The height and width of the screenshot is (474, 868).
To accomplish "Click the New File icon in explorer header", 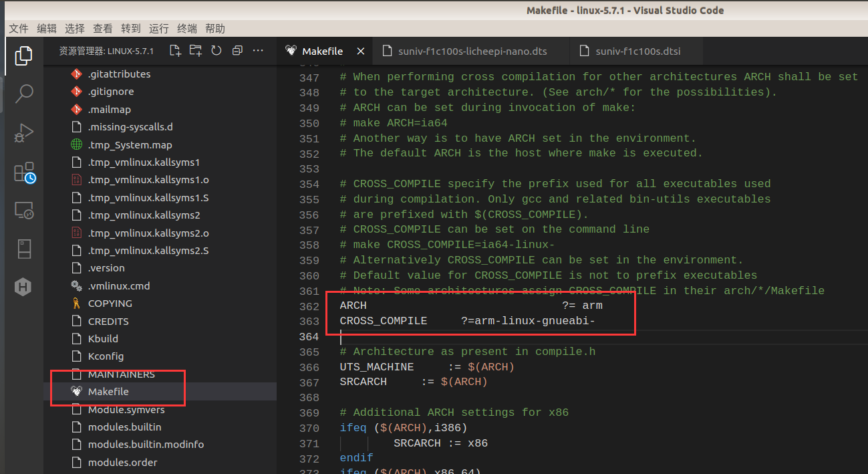I will 175,51.
